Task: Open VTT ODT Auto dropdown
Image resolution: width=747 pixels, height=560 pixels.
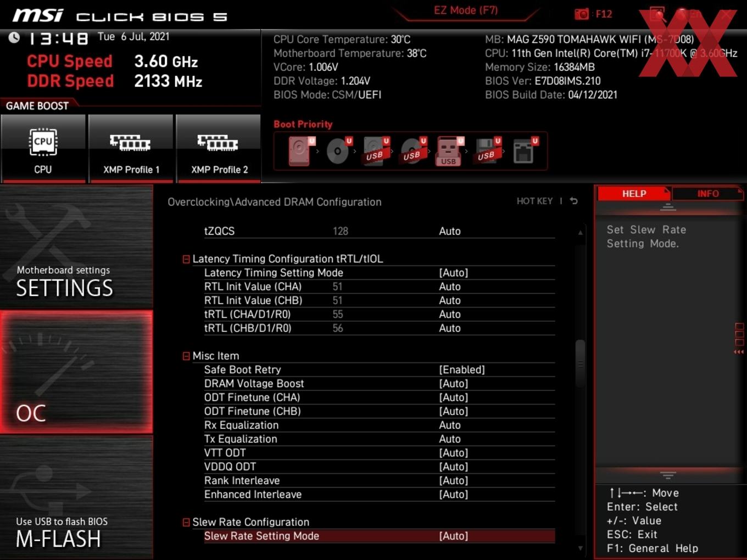Action: [453, 453]
